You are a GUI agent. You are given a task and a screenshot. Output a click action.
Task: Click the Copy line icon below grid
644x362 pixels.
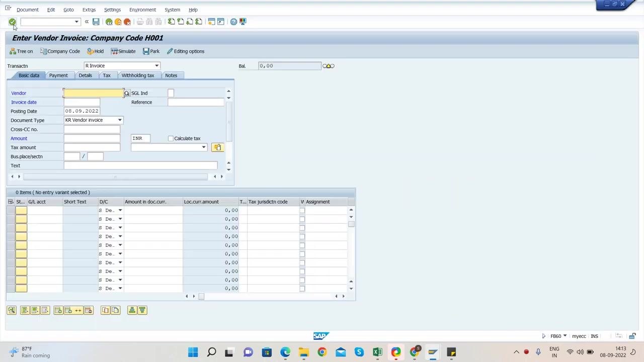point(105,310)
